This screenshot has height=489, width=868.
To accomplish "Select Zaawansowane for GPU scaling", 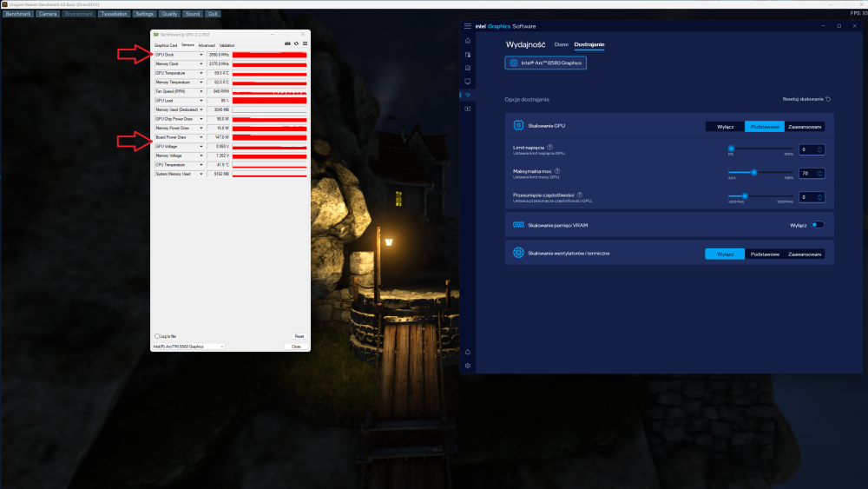I will pyautogui.click(x=805, y=127).
